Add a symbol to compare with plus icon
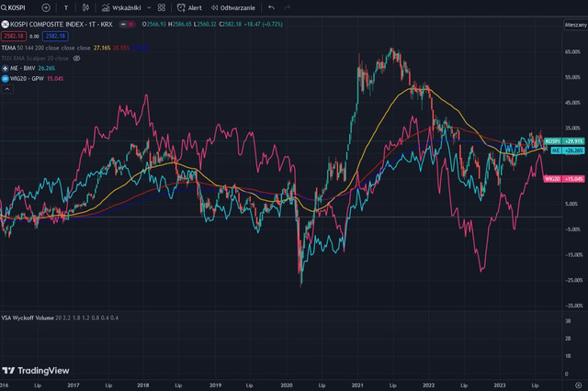The height and width of the screenshot is (391, 588). (x=46, y=7)
